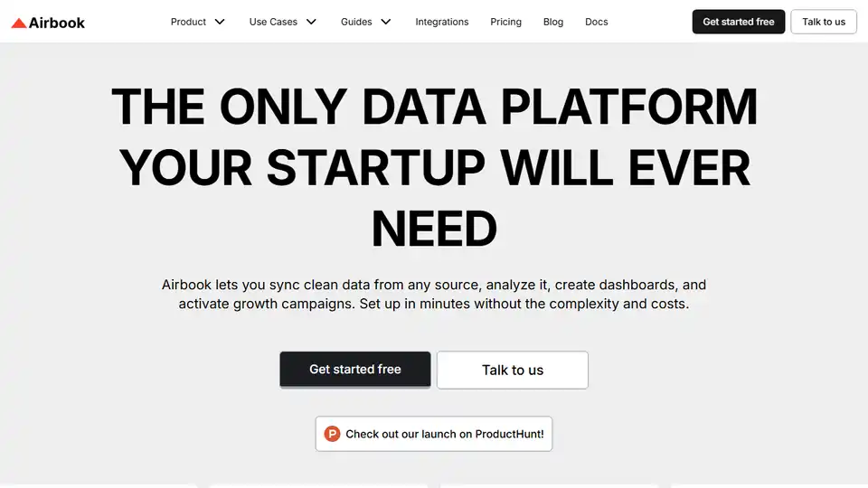Viewport: 868px width, 488px height.
Task: Go to the Integrations page
Action: tap(442, 22)
